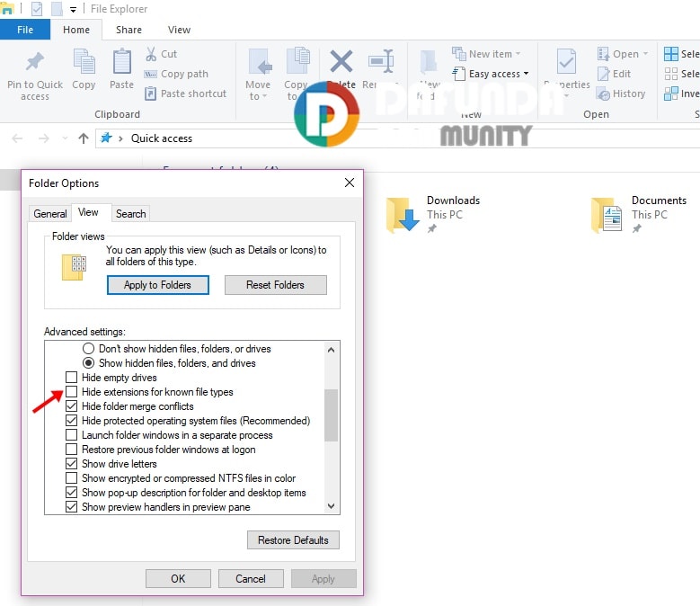Check the Hide empty drives box
The width and height of the screenshot is (700, 606).
72,378
